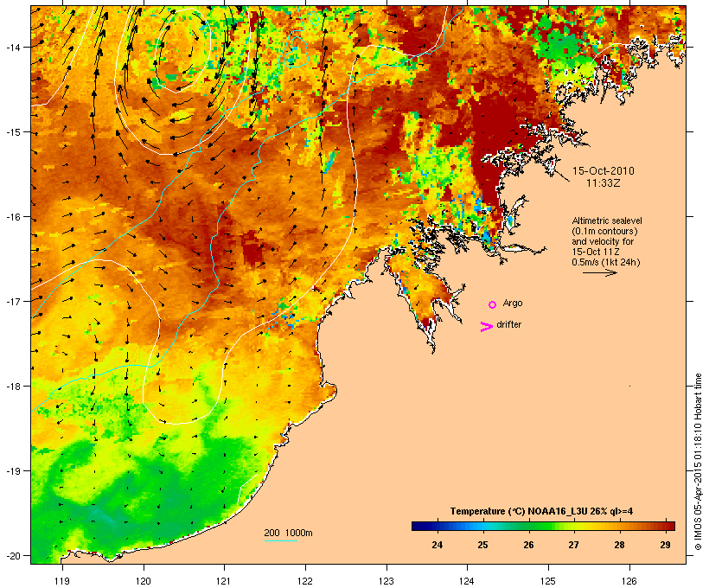Click the -19 latitude axis label
Screen dimensions: 709x588
[x=12, y=471]
